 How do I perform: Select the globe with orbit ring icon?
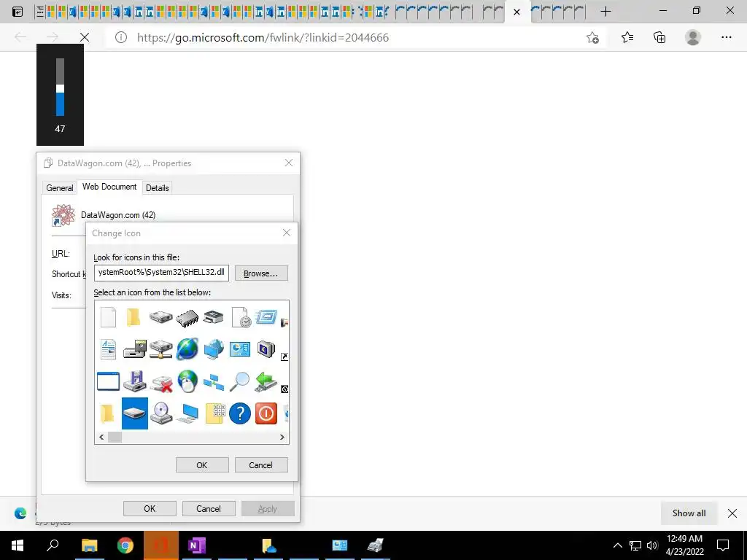(187, 349)
